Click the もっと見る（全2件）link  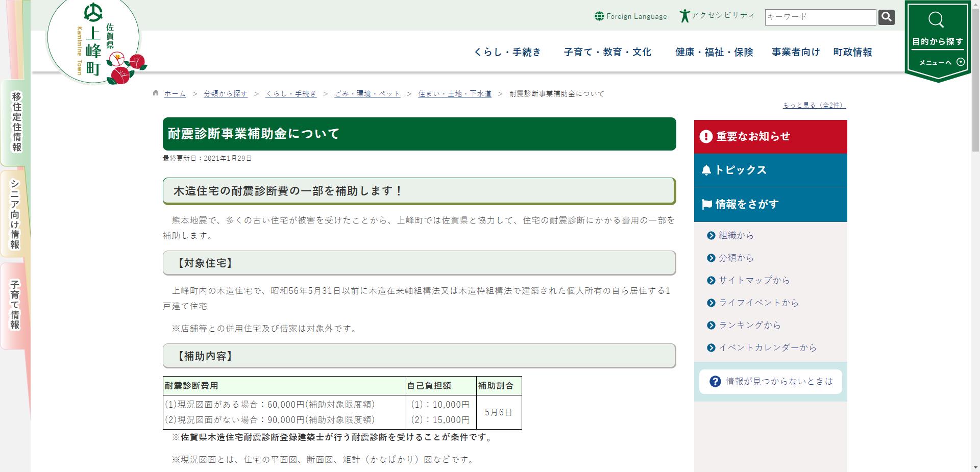point(813,105)
